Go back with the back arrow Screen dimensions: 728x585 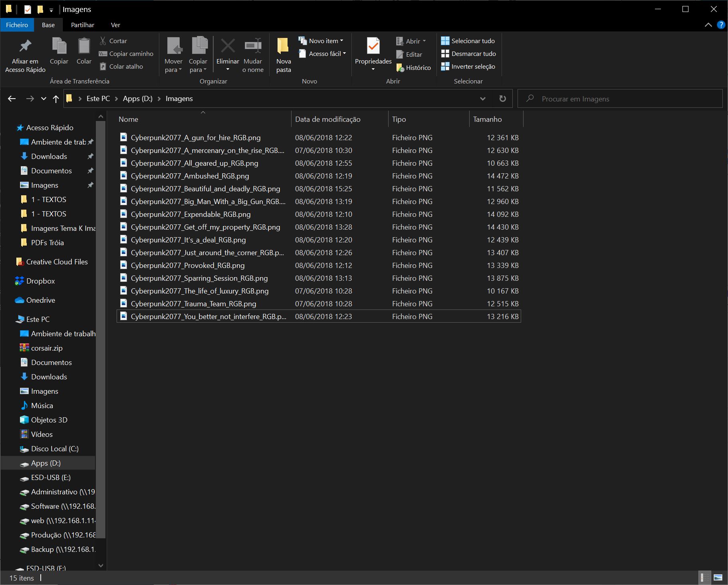(12, 99)
